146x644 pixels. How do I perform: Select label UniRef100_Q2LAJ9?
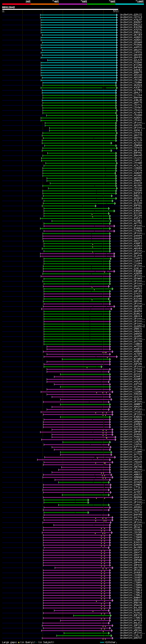(x=131, y=60)
